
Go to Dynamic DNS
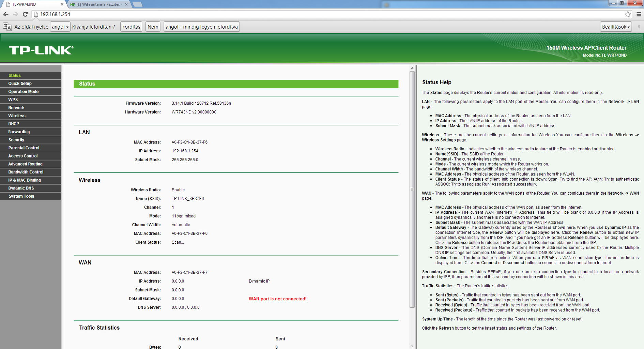31,188
